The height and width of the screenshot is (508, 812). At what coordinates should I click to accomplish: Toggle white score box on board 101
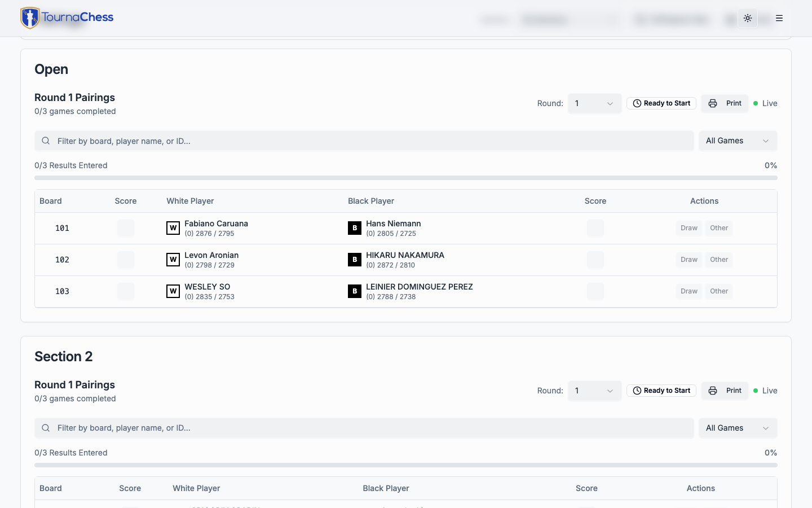coord(126,228)
